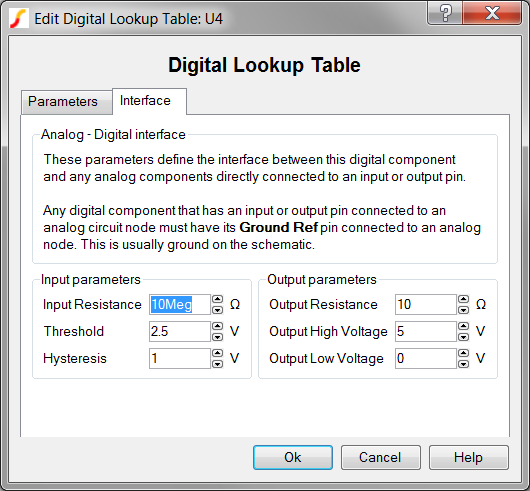Click the question mark help icon in title bar
This screenshot has height=491, width=530.
tap(445, 14)
